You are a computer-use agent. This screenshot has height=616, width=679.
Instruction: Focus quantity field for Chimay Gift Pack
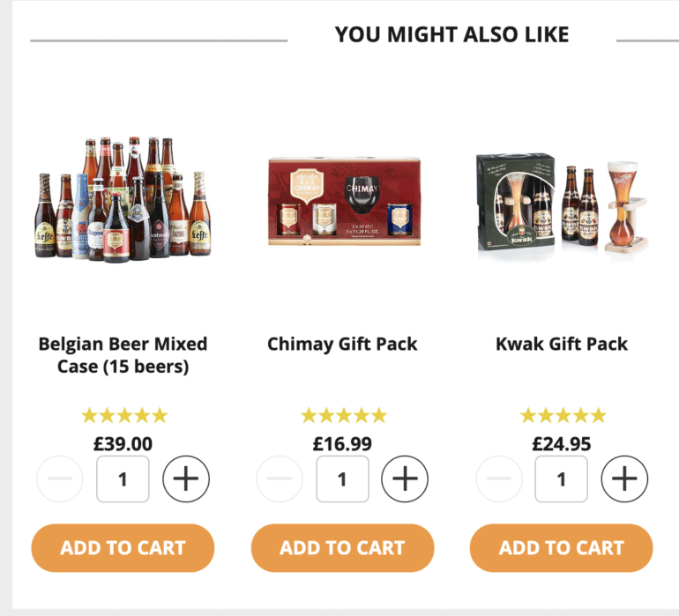point(342,479)
